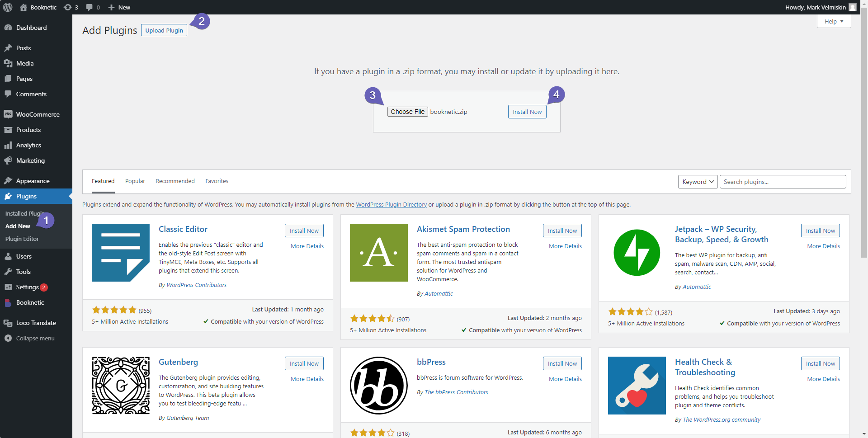This screenshot has height=438, width=868.
Task: Open the comments bubble icon in admin bar
Action: 90,7
